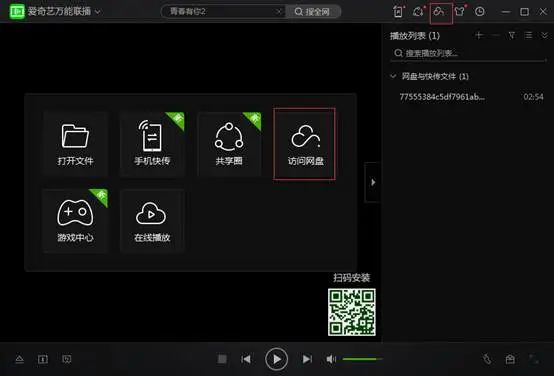
Task: Open the playlist sort/filter icon
Action: 512,35
